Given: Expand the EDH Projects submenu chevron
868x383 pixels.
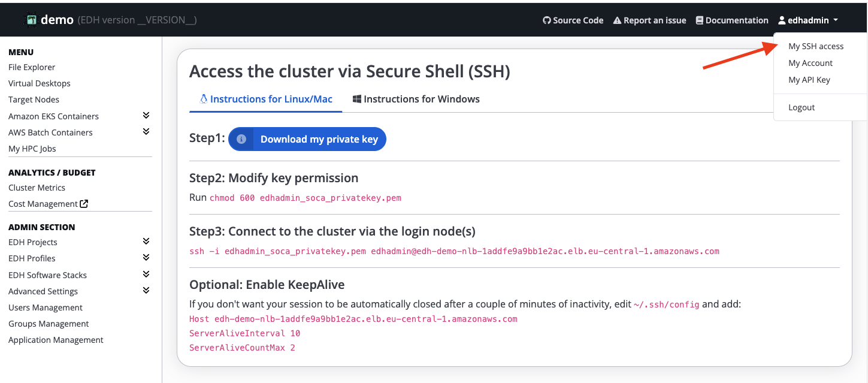Looking at the screenshot, I should tap(146, 242).
